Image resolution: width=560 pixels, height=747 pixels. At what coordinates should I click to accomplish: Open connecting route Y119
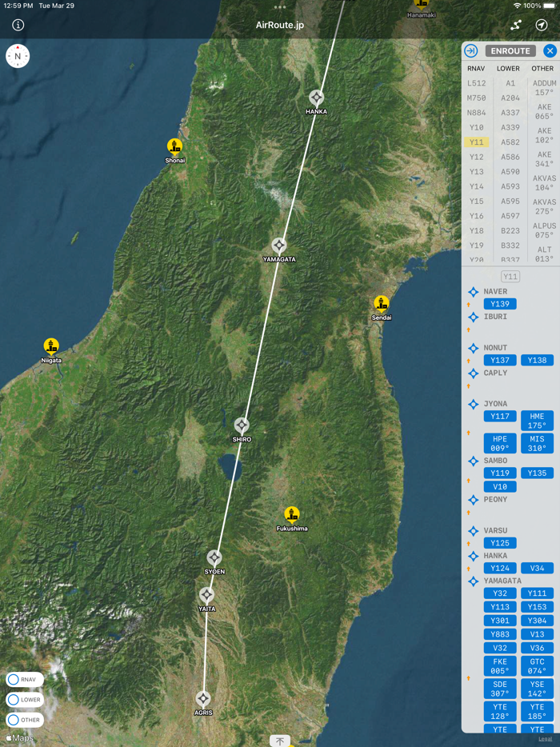click(500, 473)
